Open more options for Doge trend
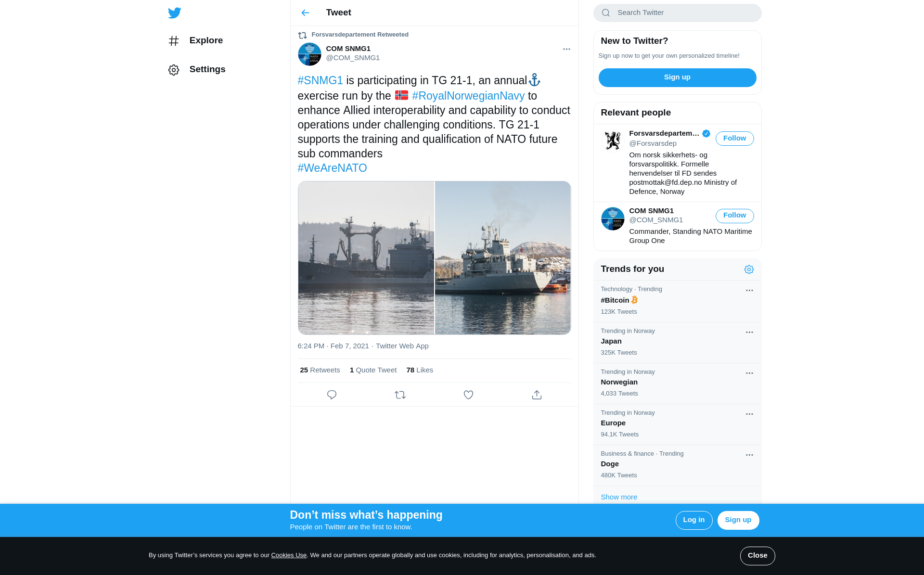This screenshot has width=924, height=575. click(x=749, y=455)
